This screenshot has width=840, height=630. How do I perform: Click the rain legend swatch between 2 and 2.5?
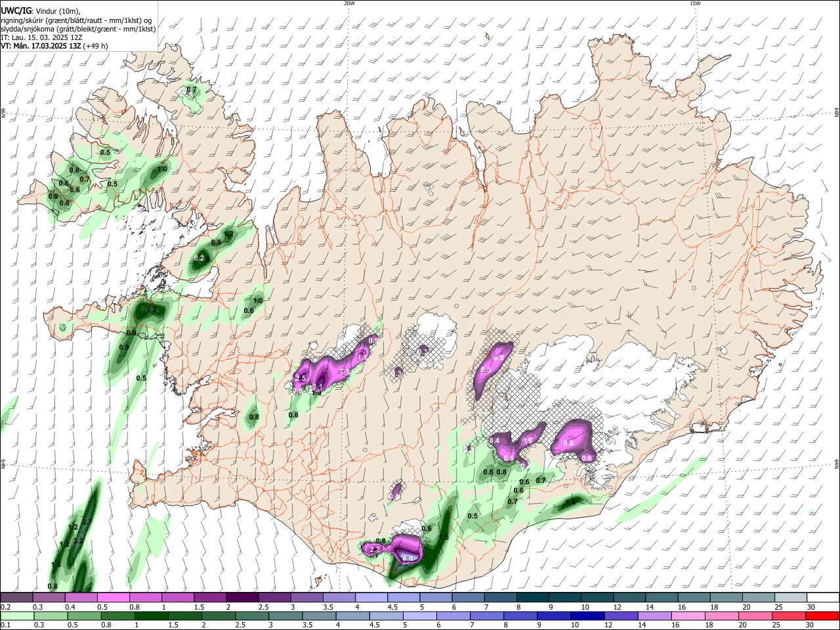pos(218,616)
